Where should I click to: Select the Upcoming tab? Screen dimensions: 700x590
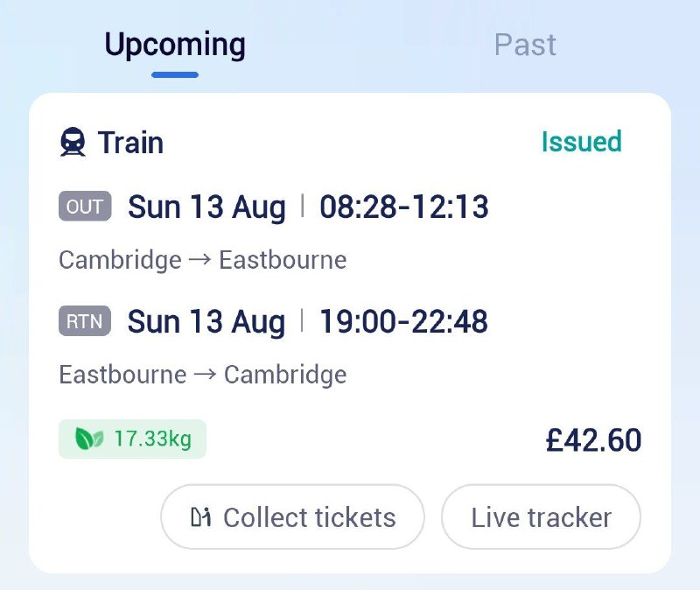175,44
